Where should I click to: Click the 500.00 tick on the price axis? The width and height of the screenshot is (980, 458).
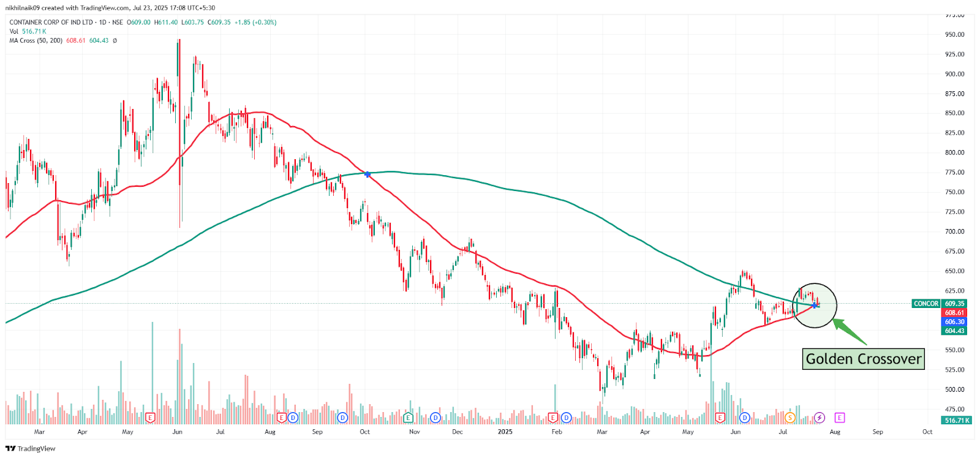pos(955,389)
